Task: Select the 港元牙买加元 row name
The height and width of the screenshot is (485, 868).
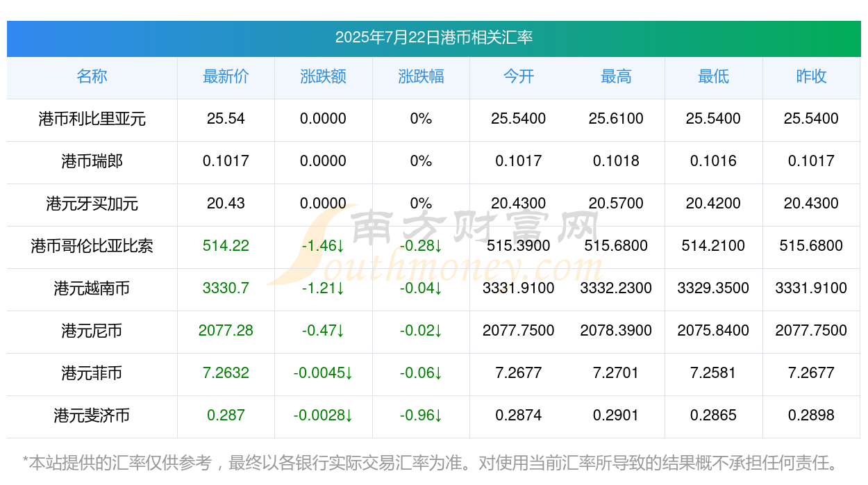Action: [92, 204]
